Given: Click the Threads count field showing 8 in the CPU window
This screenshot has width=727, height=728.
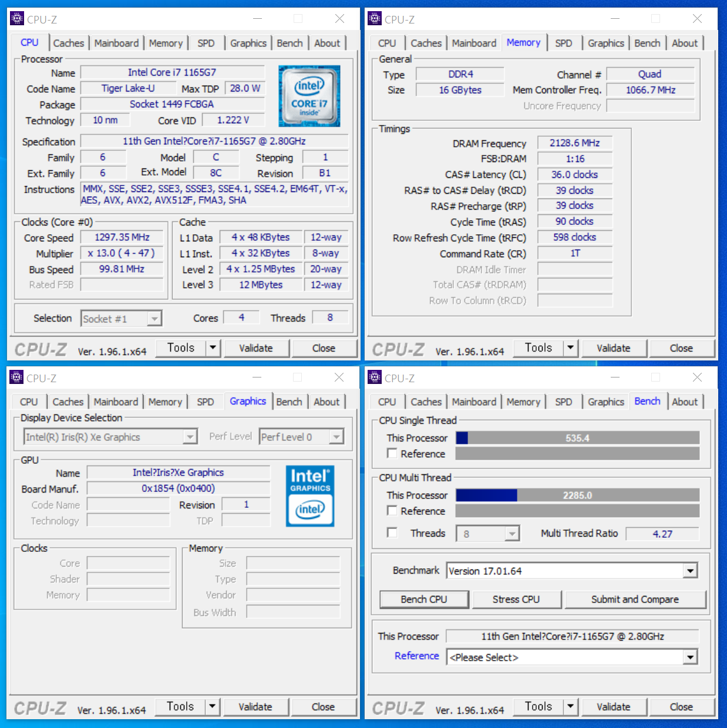Looking at the screenshot, I should coord(330,318).
